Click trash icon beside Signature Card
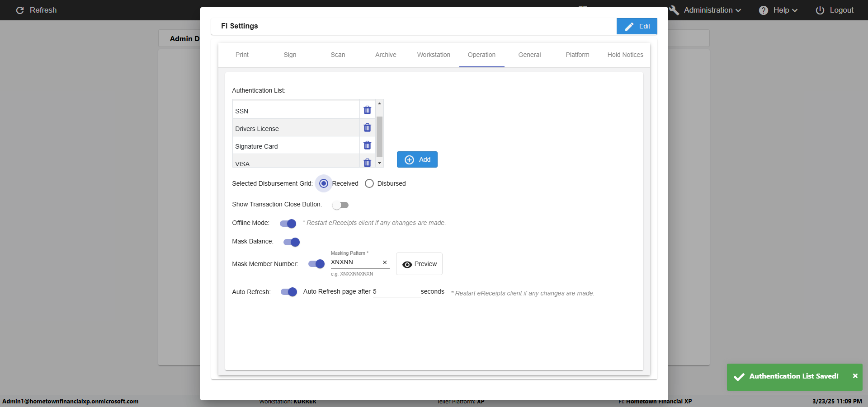This screenshot has width=868, height=407. pos(367,145)
